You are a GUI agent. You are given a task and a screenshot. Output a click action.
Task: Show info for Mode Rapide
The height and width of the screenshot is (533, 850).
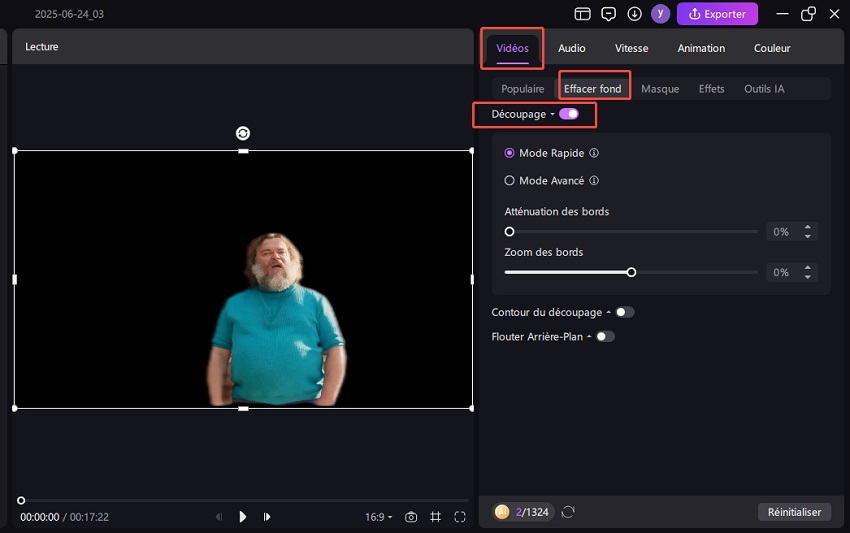(594, 153)
